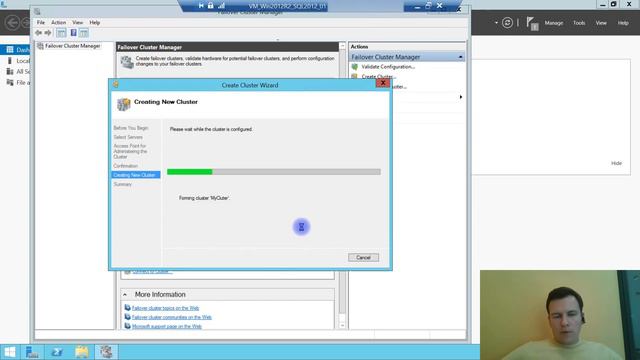Open PowerShell from the taskbar
The height and width of the screenshot is (360, 640).
pos(57,352)
